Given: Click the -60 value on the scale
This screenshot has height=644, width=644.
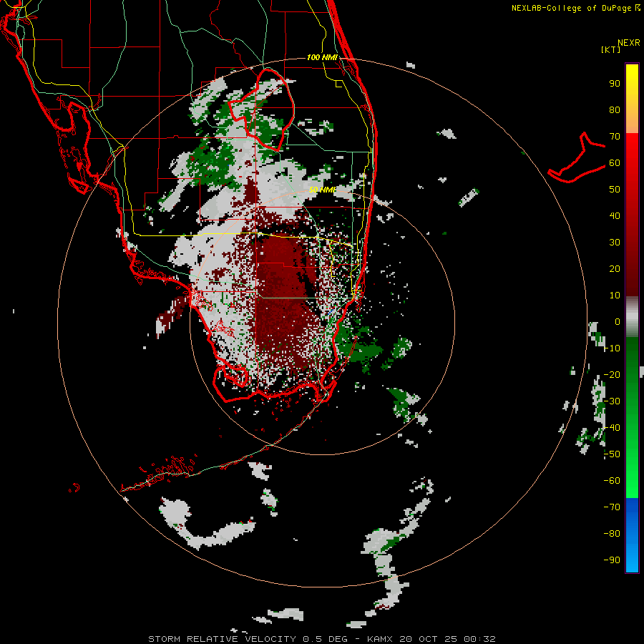Looking at the screenshot, I should 612,481.
